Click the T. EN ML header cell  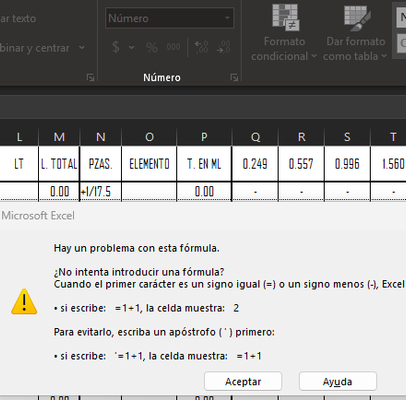point(204,164)
